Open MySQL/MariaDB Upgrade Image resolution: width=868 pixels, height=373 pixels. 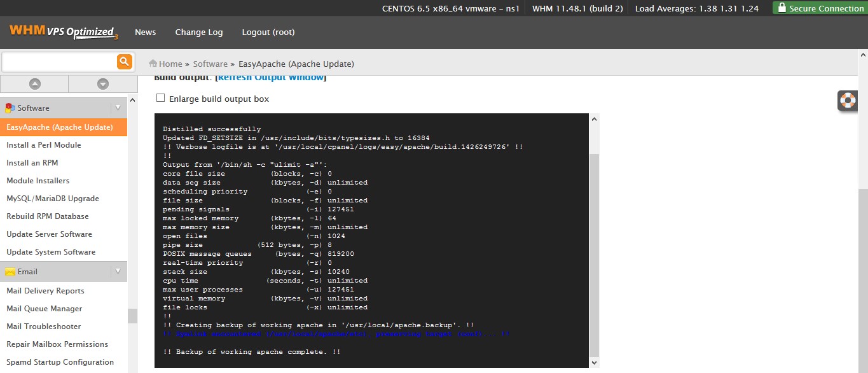coord(53,199)
